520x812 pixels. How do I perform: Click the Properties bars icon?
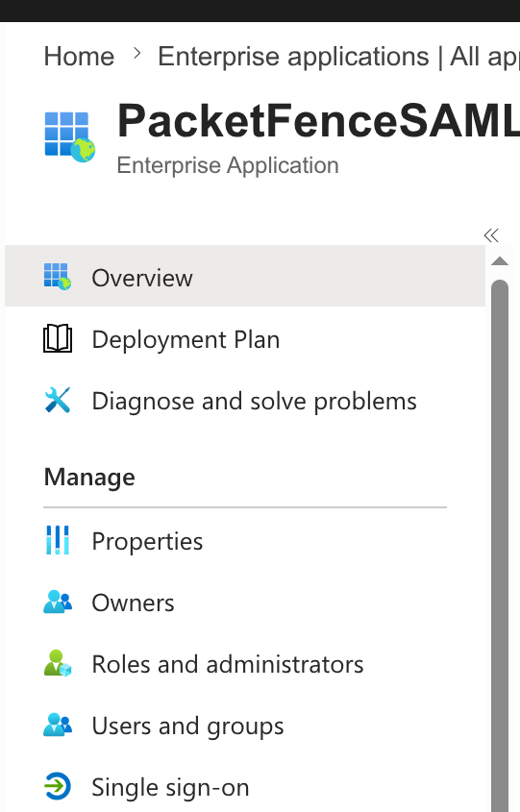point(58,540)
